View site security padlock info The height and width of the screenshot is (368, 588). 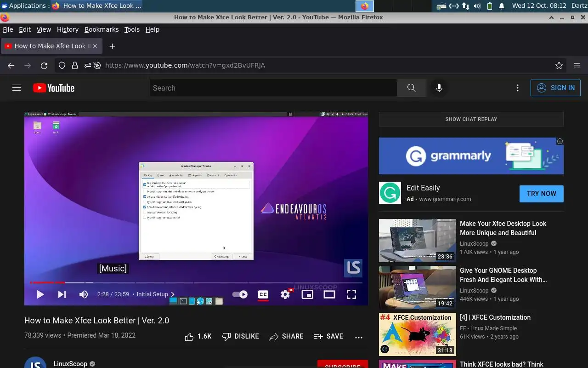click(x=75, y=66)
